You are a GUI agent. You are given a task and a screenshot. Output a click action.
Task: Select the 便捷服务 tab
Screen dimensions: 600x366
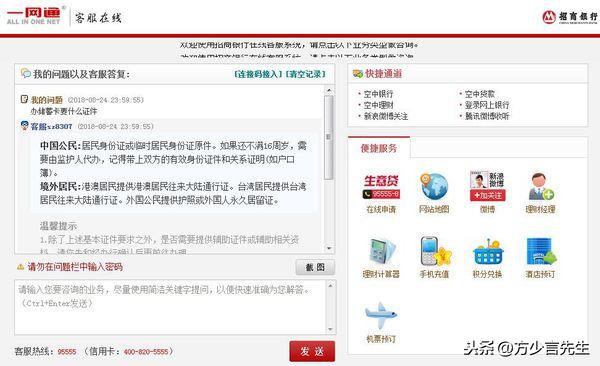pos(379,148)
